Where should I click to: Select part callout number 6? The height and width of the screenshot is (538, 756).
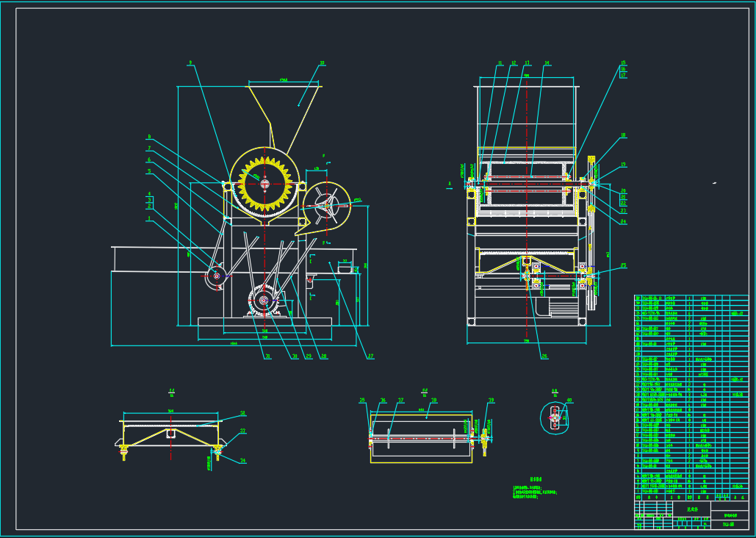149,159
